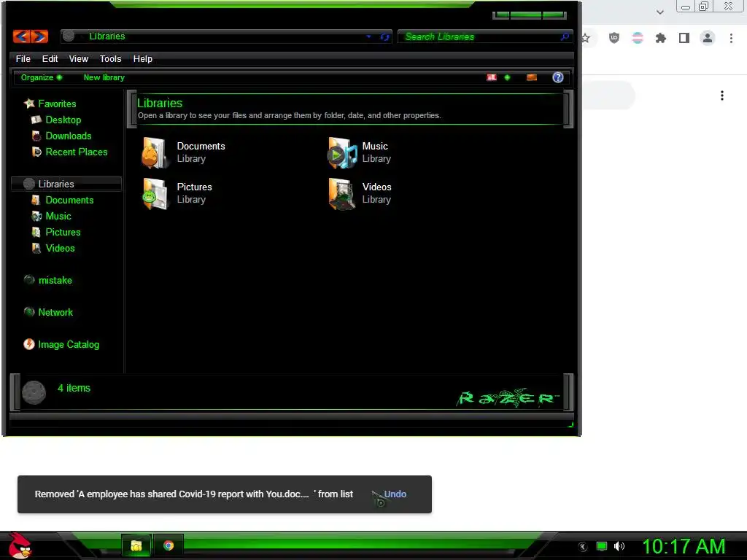Open Recent Places in the navigation pane
Viewport: 747px width, 560px height.
click(76, 152)
